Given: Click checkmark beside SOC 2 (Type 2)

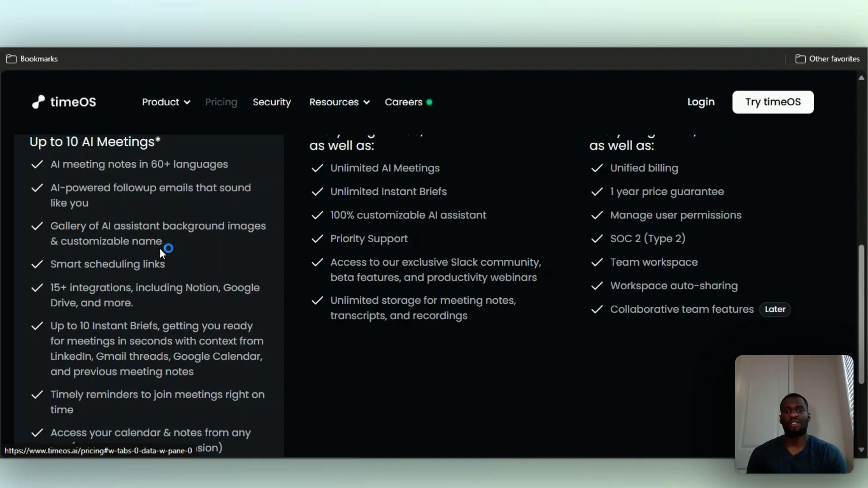Looking at the screenshot, I should (597, 239).
